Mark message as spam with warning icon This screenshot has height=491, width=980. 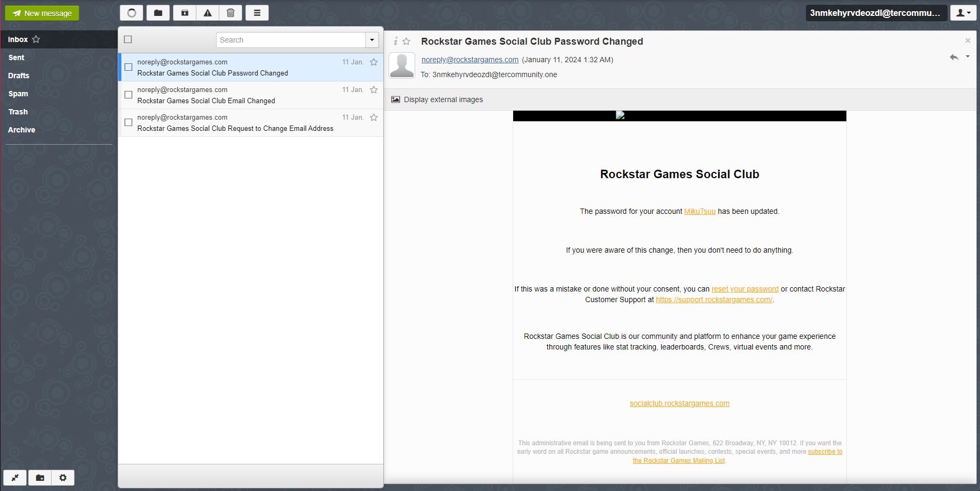click(x=208, y=13)
